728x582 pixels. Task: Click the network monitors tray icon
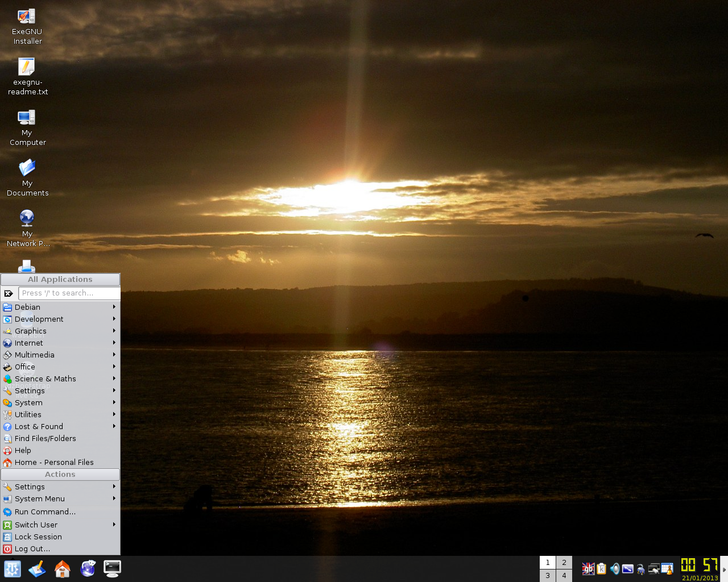tap(654, 568)
